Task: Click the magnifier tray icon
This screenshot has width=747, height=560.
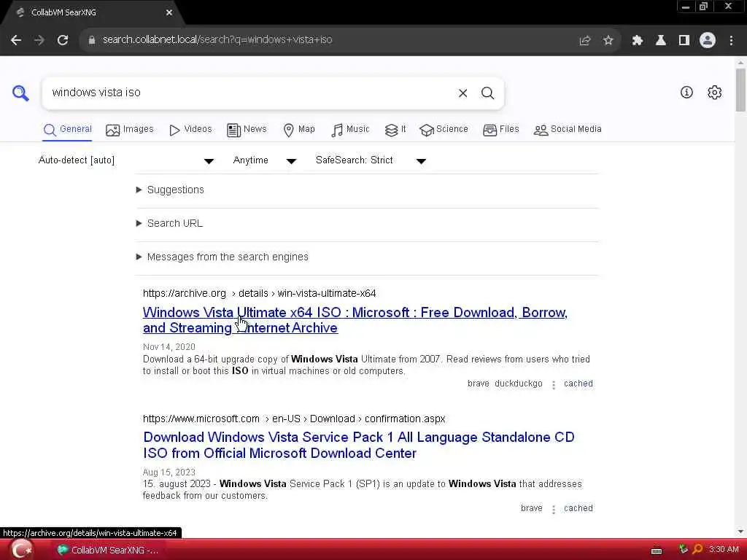Action: (x=697, y=550)
